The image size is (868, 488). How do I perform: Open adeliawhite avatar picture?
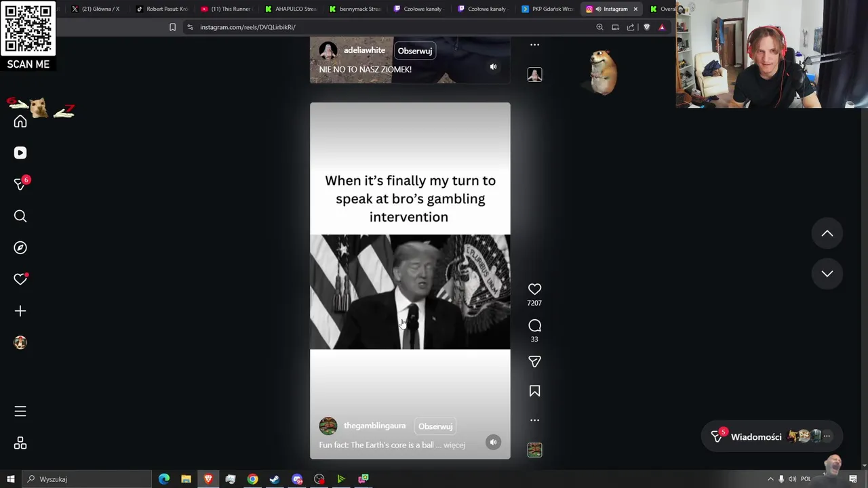pyautogui.click(x=328, y=51)
